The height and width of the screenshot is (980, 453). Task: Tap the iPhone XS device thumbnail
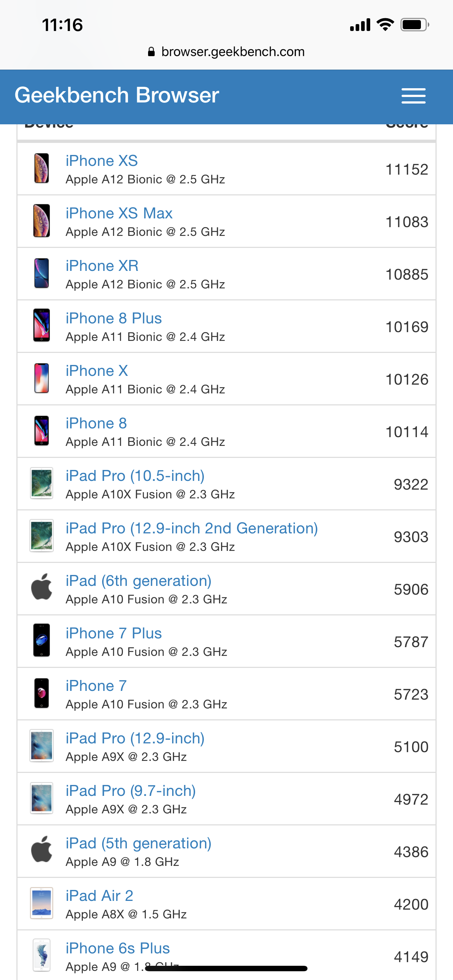pyautogui.click(x=42, y=168)
